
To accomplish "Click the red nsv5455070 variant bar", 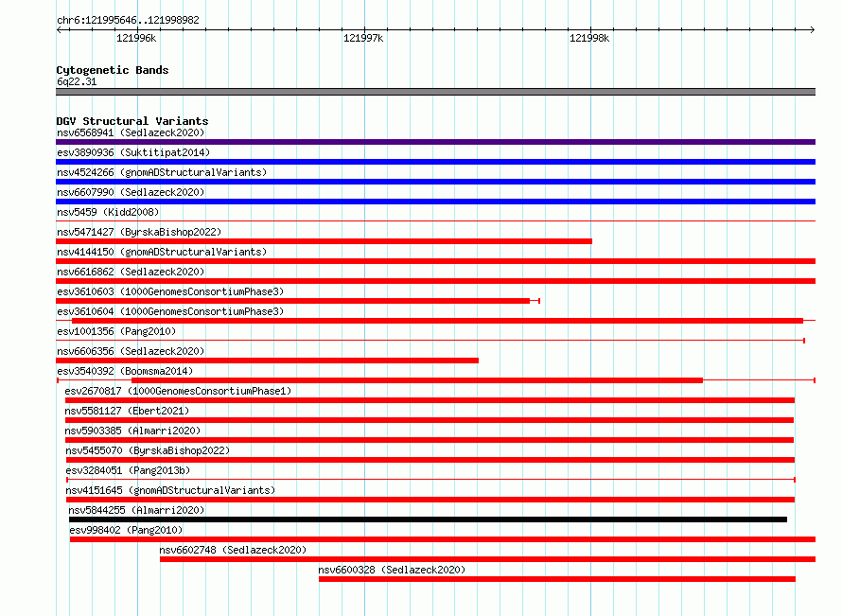I will [430, 460].
